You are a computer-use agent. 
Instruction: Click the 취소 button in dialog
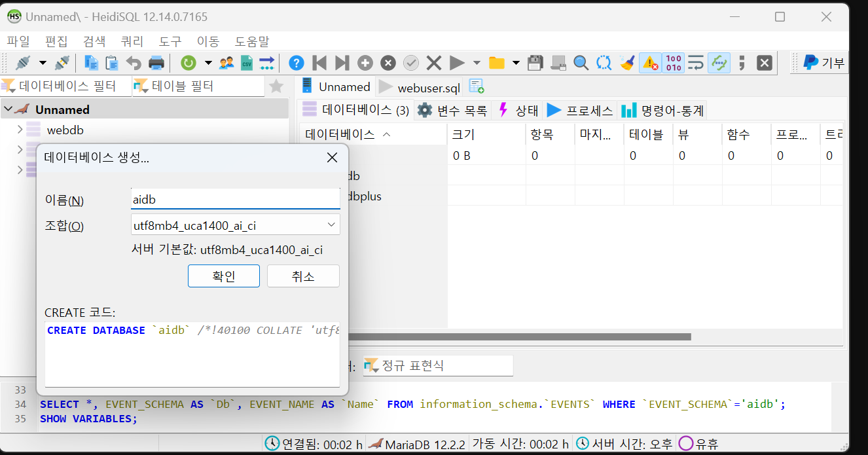[303, 276]
